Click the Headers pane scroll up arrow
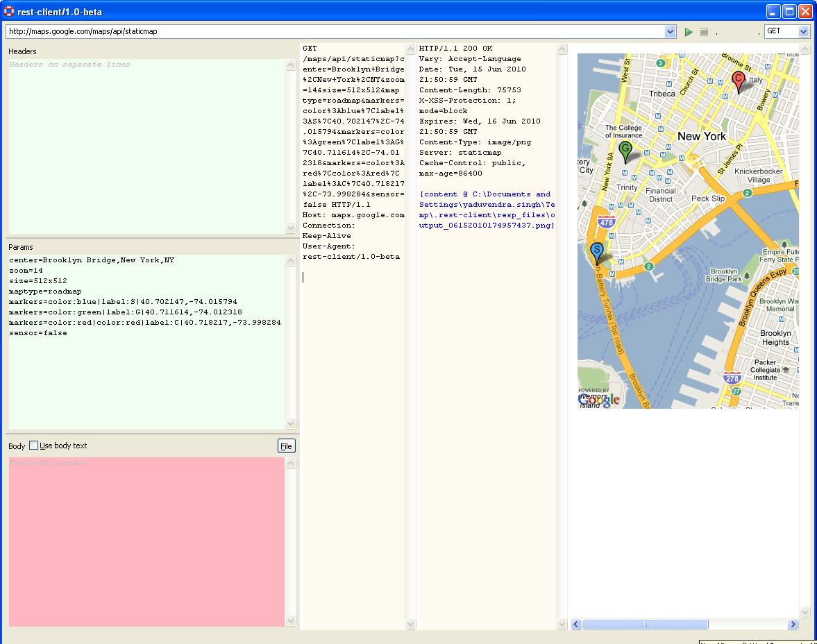This screenshot has width=817, height=644. pyautogui.click(x=290, y=65)
